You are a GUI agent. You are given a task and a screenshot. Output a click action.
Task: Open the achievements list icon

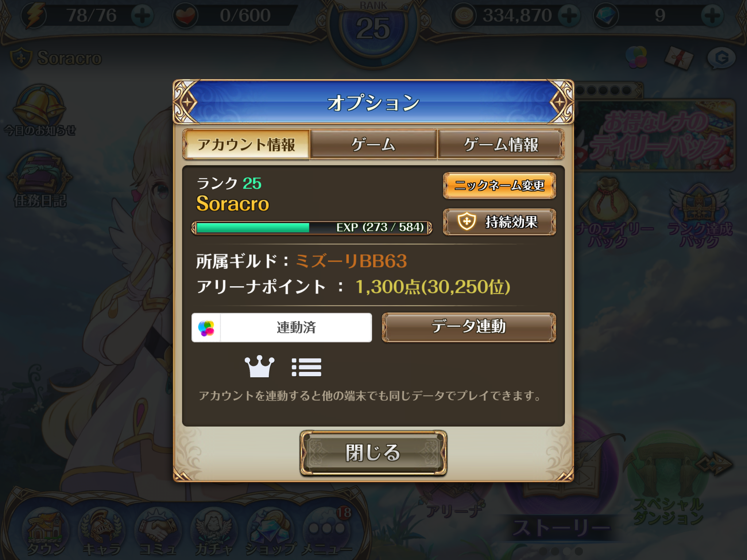306,367
